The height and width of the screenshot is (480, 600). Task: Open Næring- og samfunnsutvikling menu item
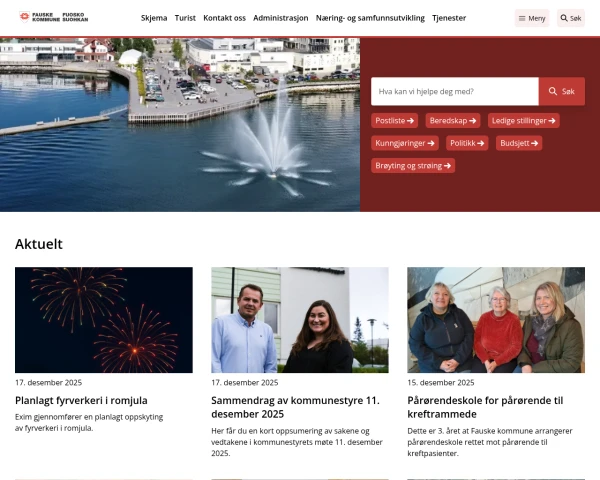click(x=370, y=18)
